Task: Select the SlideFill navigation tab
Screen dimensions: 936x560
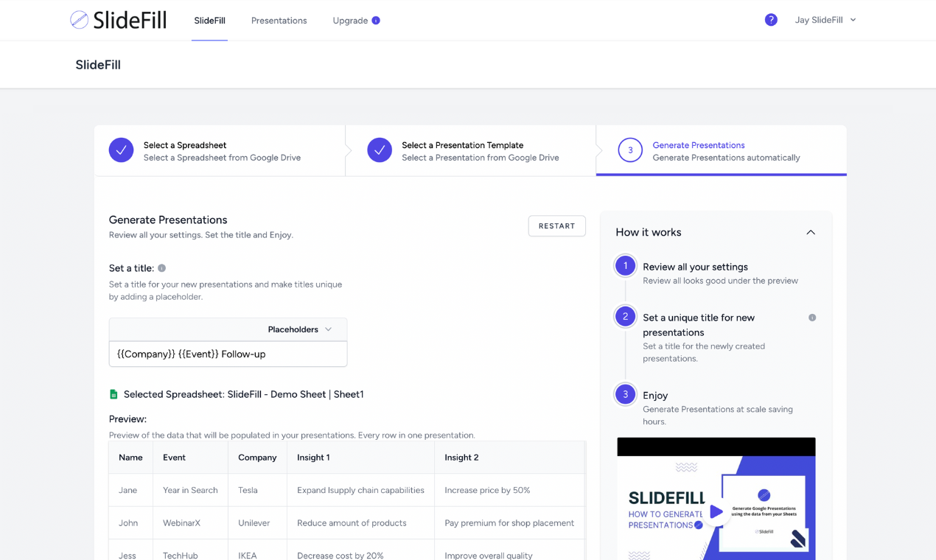Action: 209,21
